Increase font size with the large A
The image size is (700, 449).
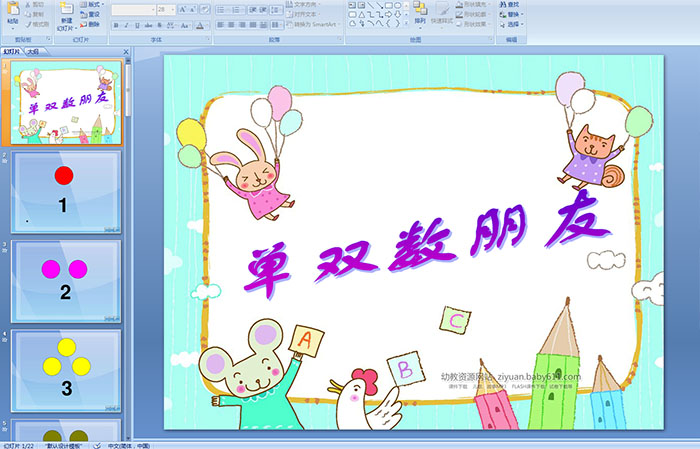[183, 9]
